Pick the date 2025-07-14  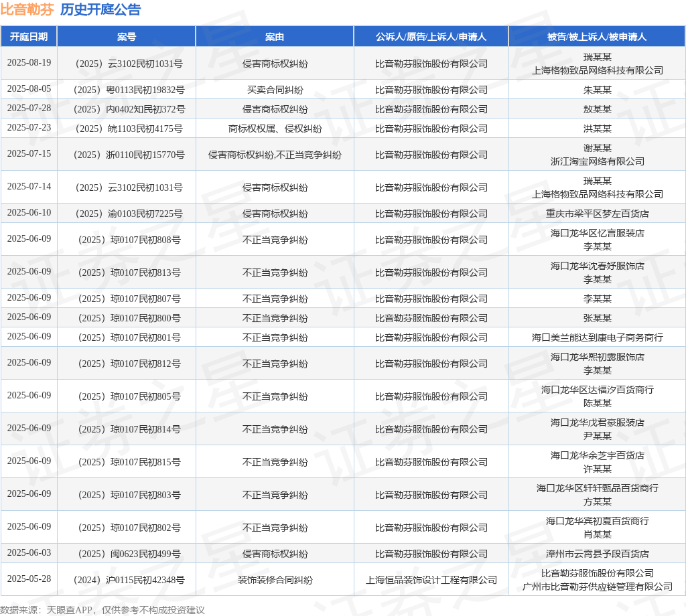click(29, 187)
